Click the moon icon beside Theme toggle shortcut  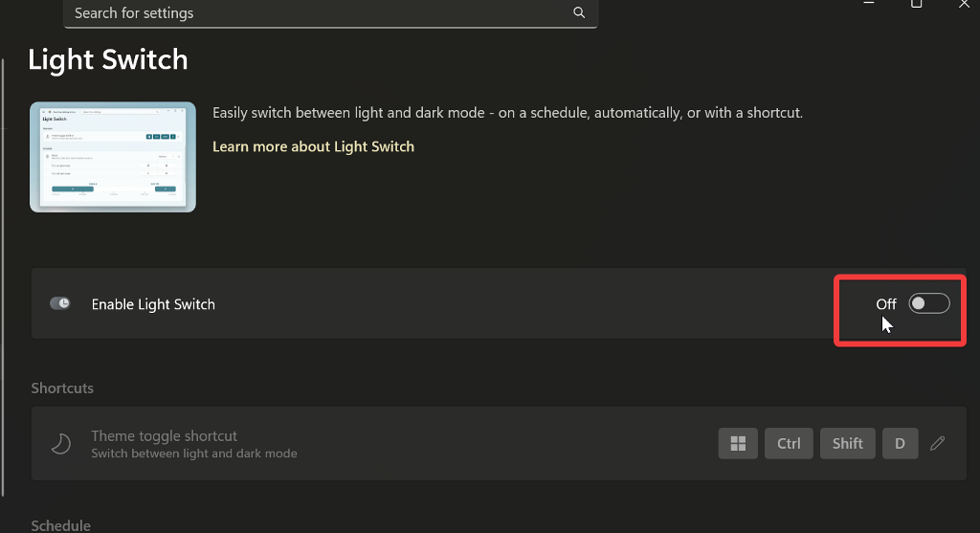click(61, 443)
